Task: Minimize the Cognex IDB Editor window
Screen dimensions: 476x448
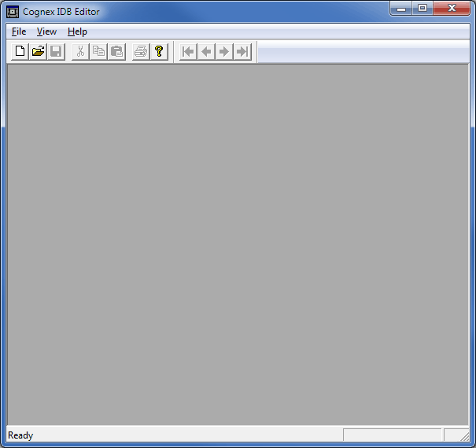Action: (x=401, y=9)
